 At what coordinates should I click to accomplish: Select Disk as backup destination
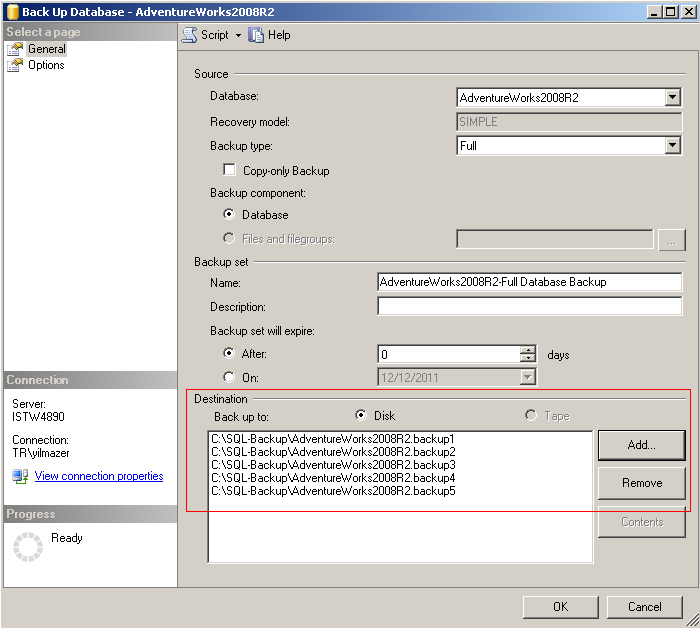(361, 415)
